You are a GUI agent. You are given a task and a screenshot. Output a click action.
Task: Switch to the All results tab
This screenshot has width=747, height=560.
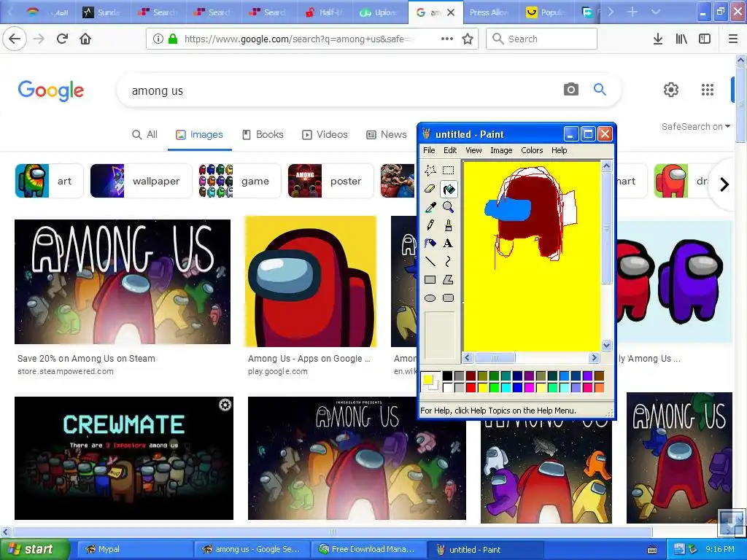click(144, 135)
